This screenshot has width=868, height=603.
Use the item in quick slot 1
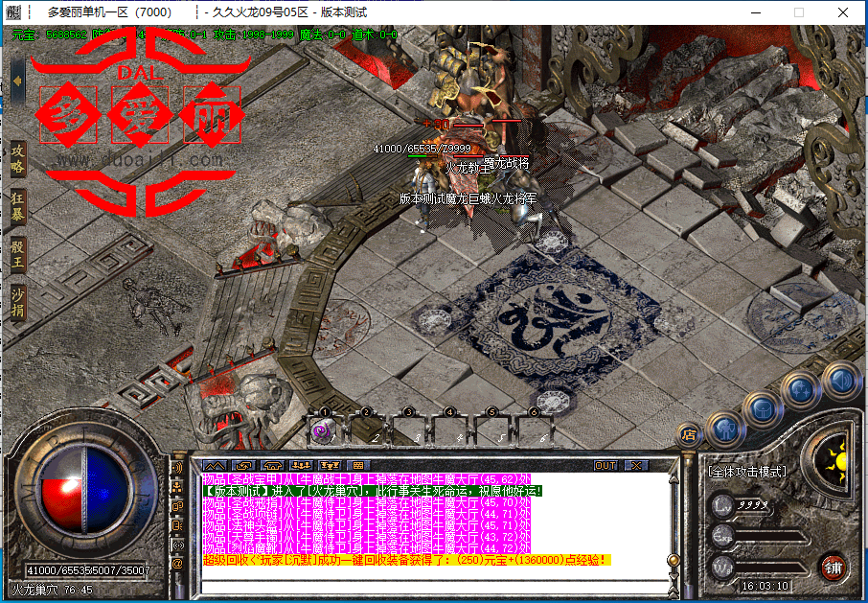point(324,431)
